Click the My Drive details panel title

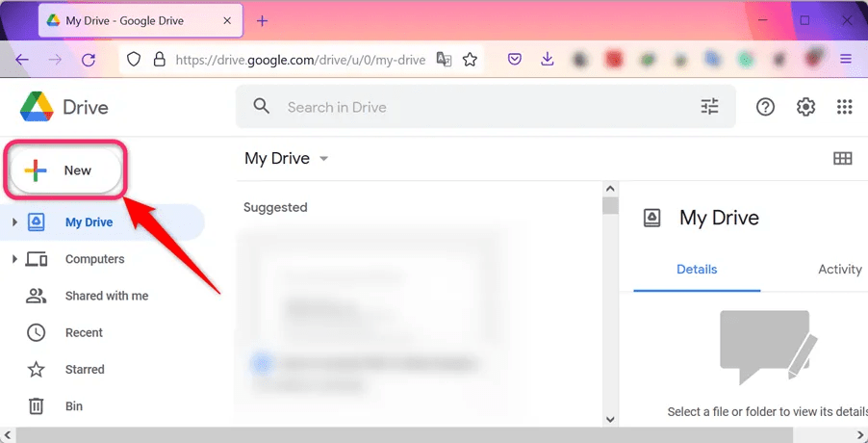coord(719,218)
